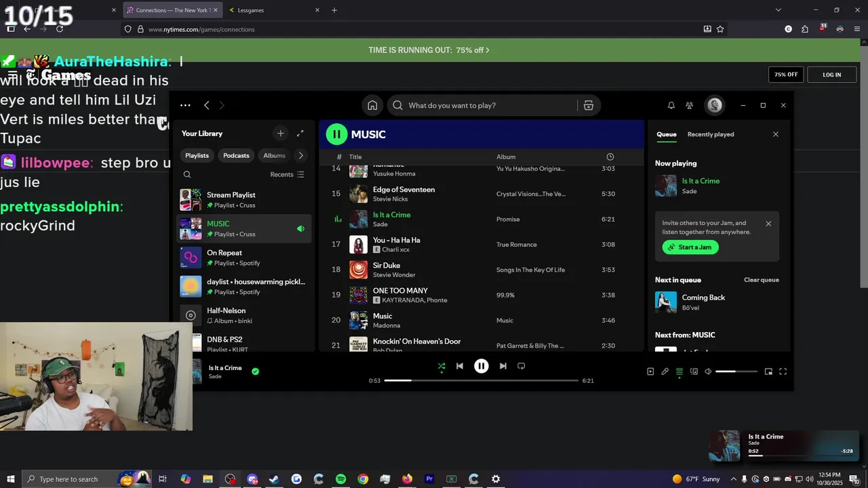Open Firefox extensions puzzle icon
The image size is (868, 488).
tap(805, 29)
